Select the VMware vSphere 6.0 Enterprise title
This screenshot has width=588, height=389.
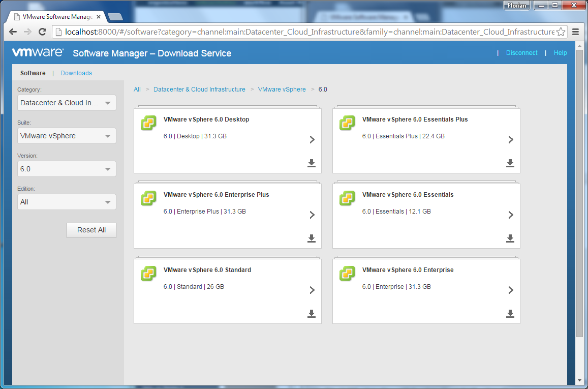[408, 270]
